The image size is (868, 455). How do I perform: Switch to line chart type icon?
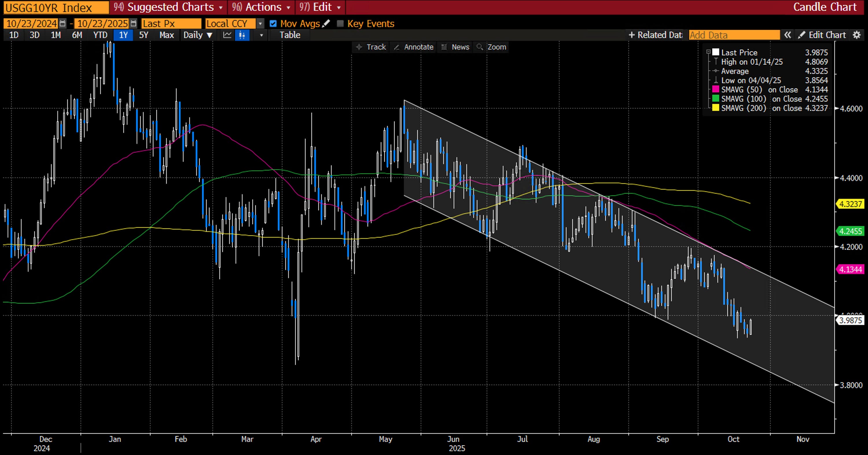[227, 35]
